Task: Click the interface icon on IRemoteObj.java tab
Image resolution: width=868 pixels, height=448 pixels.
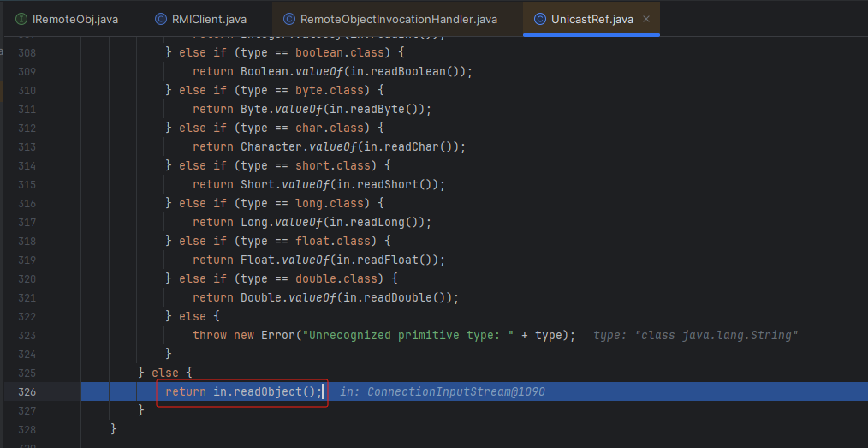Action: point(21,19)
